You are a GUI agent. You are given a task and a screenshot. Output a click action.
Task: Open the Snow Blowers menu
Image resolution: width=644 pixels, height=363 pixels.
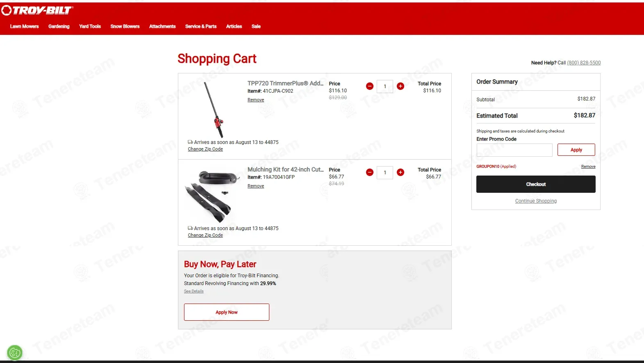125,26
